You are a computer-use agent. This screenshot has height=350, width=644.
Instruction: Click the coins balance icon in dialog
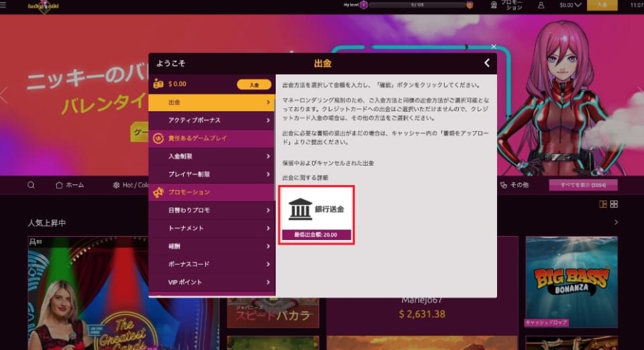point(158,84)
